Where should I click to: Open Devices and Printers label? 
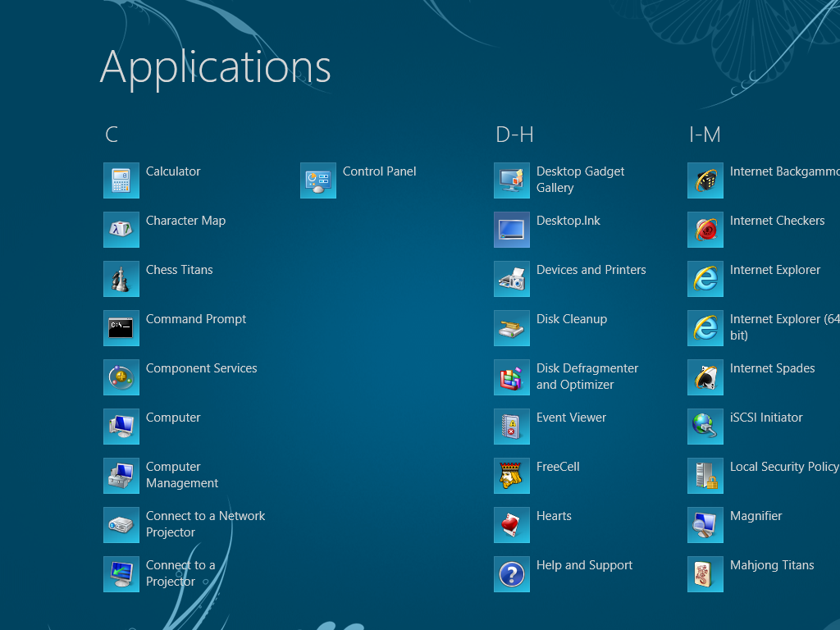click(x=591, y=270)
